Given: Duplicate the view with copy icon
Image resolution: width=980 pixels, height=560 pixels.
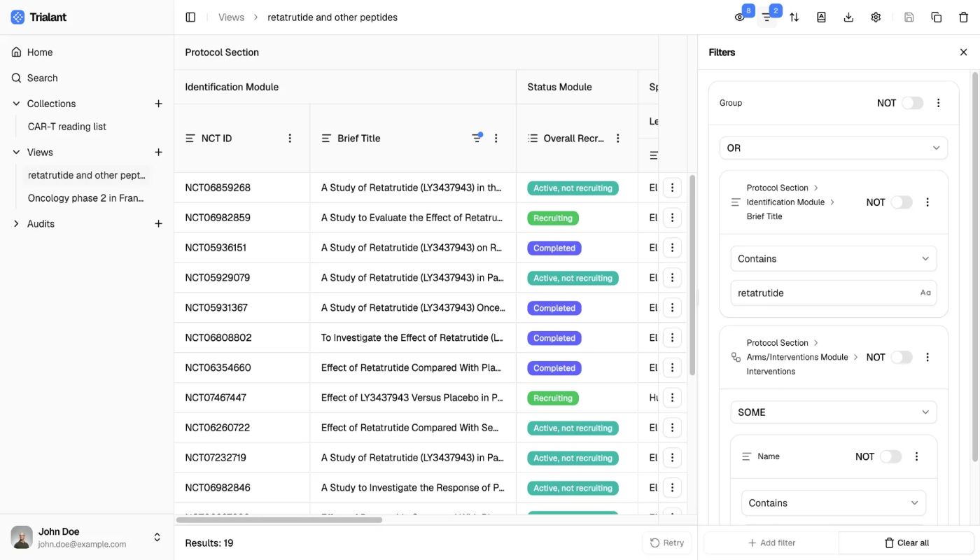Looking at the screenshot, I should click(x=937, y=17).
